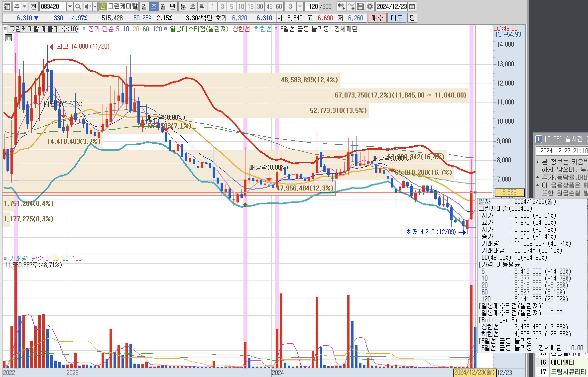588x377 pixels.
Task: Click the grid table icon under legend
Action: (8, 38)
